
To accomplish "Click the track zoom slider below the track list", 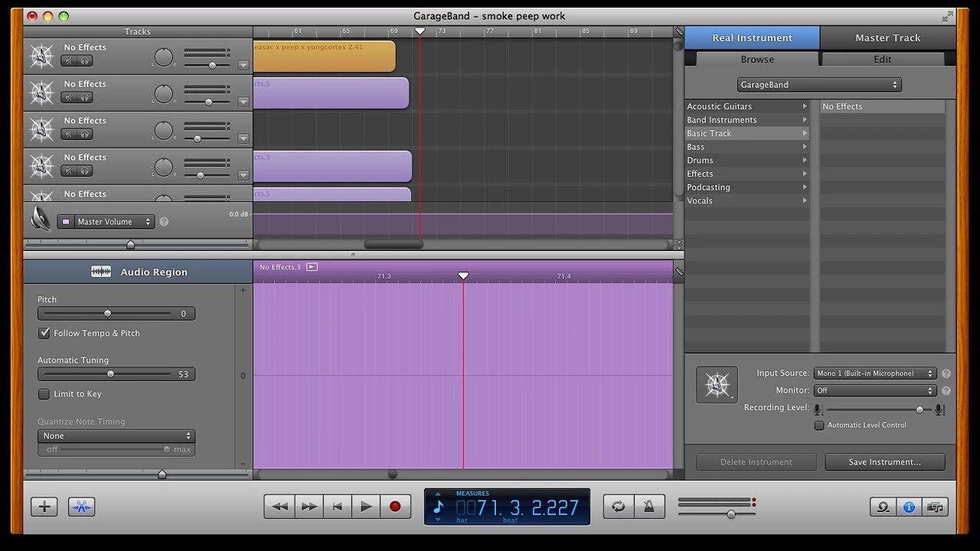I will tap(130, 245).
